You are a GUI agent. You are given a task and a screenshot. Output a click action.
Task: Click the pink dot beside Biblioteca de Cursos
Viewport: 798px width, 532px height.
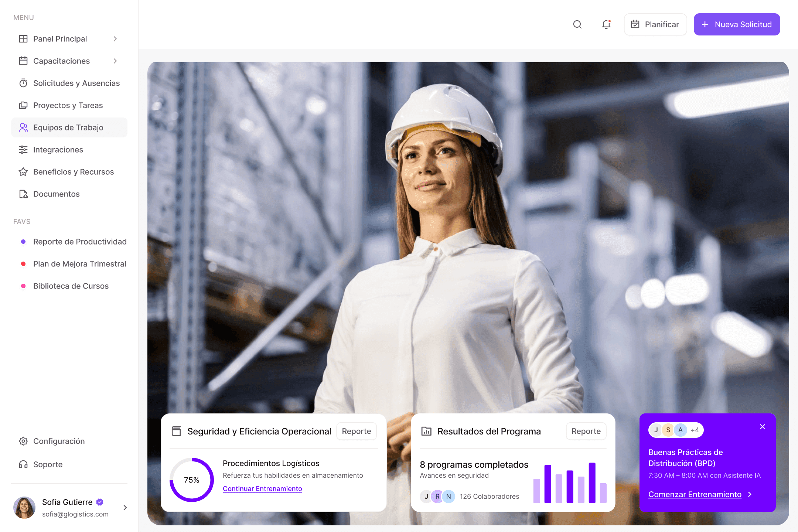[23, 286]
